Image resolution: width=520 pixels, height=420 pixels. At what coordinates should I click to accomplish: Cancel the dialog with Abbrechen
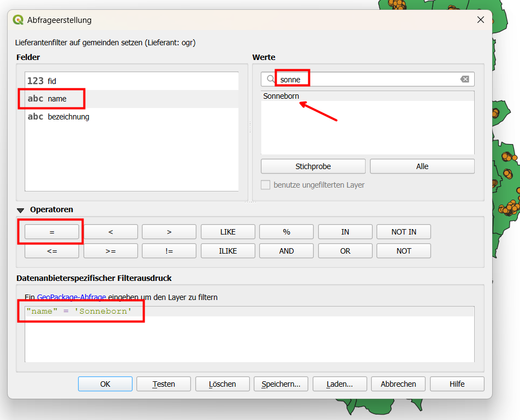click(x=398, y=384)
